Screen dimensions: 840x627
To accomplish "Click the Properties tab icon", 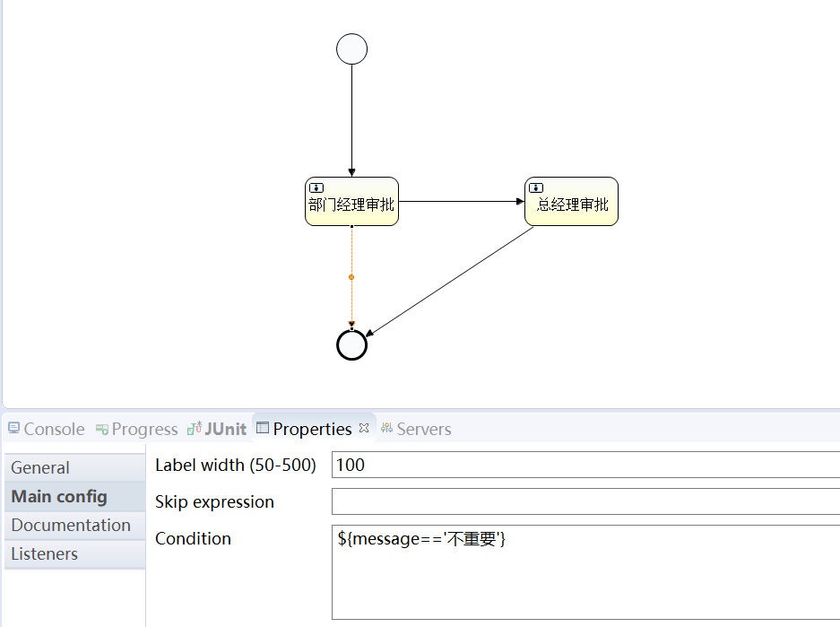I will (x=263, y=427).
